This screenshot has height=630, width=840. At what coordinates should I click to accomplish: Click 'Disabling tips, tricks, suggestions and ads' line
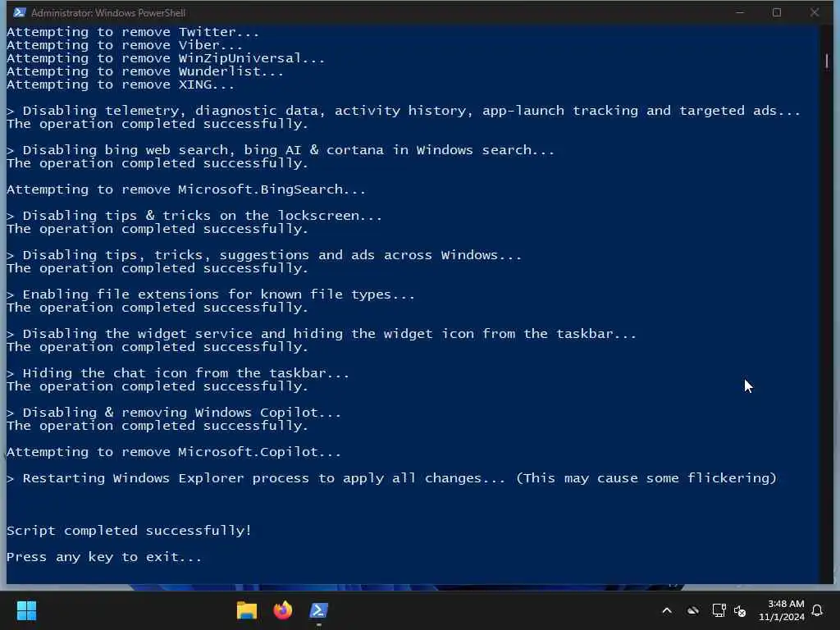[x=263, y=255]
